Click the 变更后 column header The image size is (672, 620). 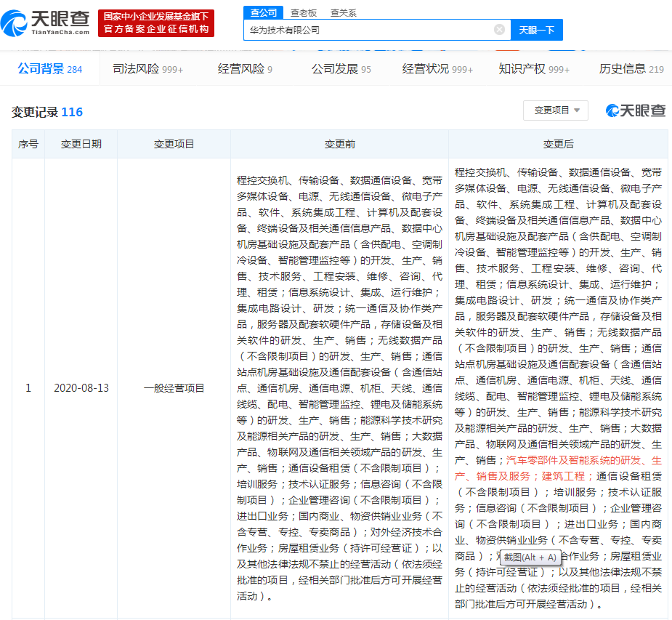point(558,144)
